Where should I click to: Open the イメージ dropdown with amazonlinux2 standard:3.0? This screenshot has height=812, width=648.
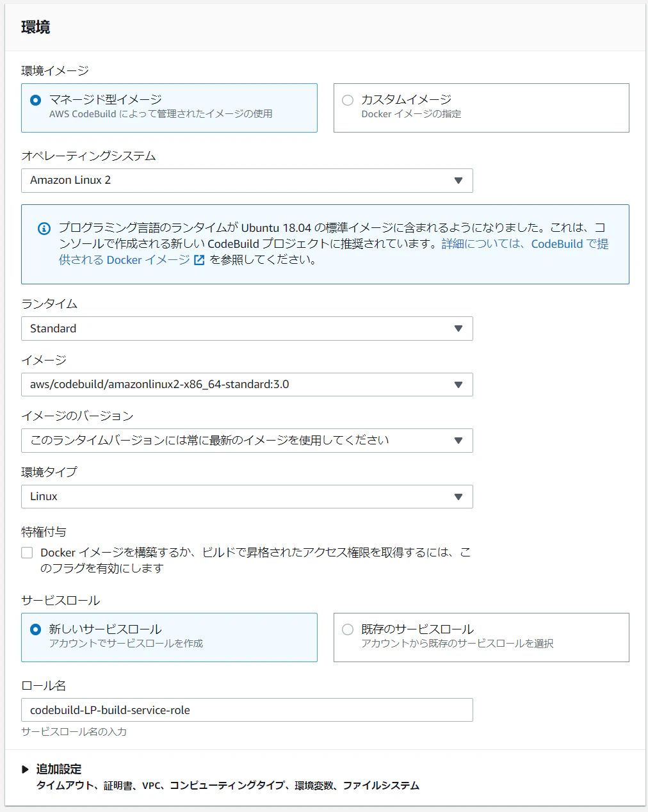coord(247,385)
